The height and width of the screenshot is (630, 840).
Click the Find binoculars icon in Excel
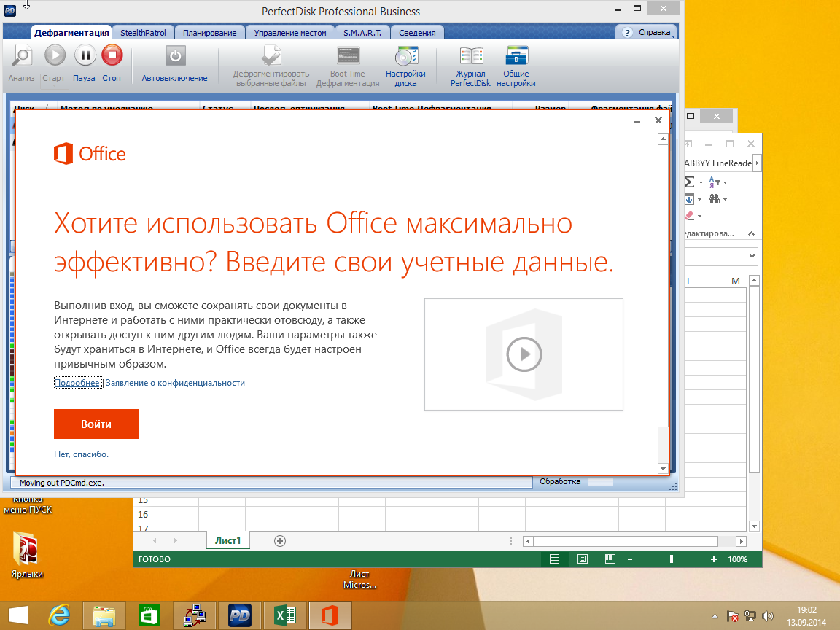point(714,199)
